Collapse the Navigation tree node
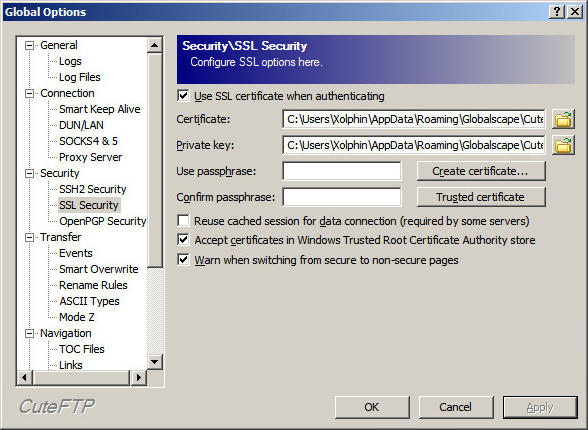The width and height of the screenshot is (588, 430). [x=29, y=333]
